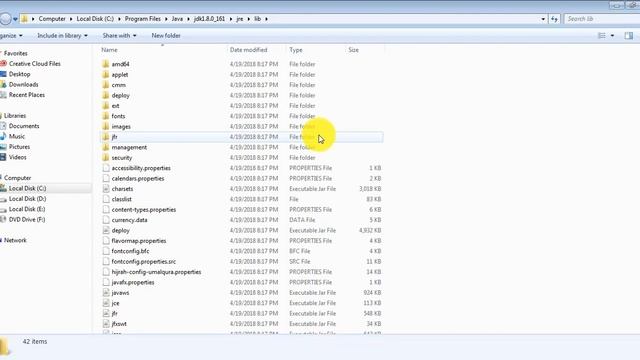Click the currency.data file icon

click(106, 220)
